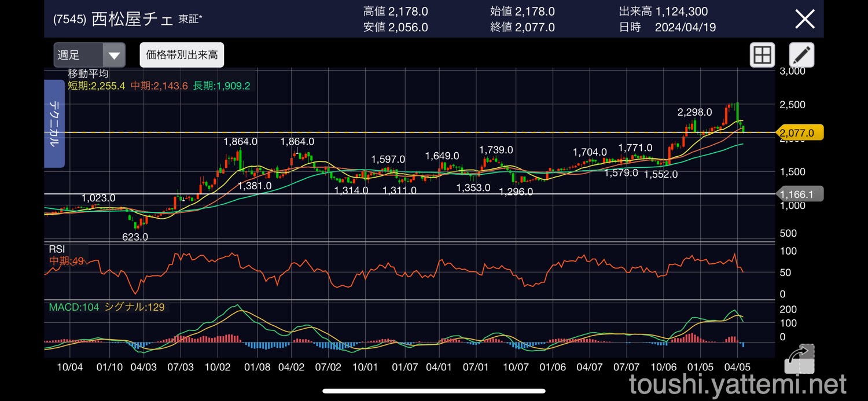
Task: Tap the 長期:1,909.2 moving average legend
Action: [x=221, y=86]
